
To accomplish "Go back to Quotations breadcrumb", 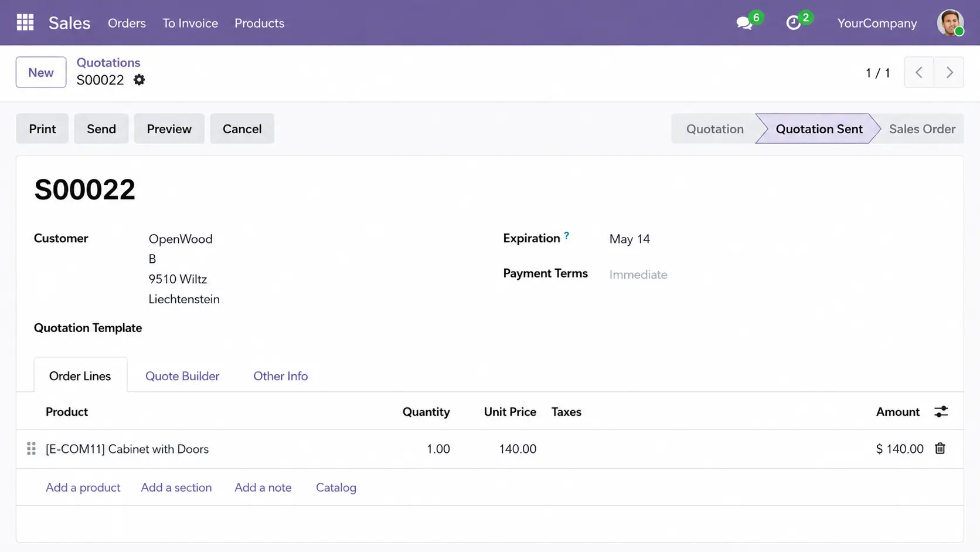I will (108, 62).
